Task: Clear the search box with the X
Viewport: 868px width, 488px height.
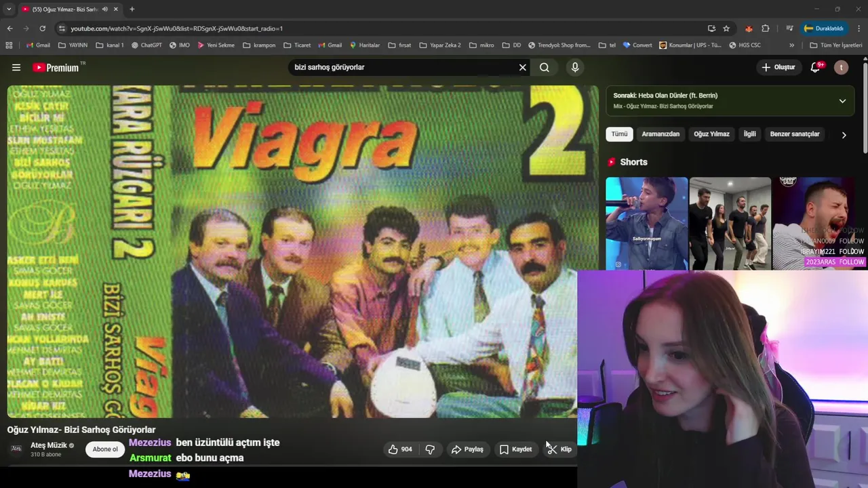Action: 523,67
